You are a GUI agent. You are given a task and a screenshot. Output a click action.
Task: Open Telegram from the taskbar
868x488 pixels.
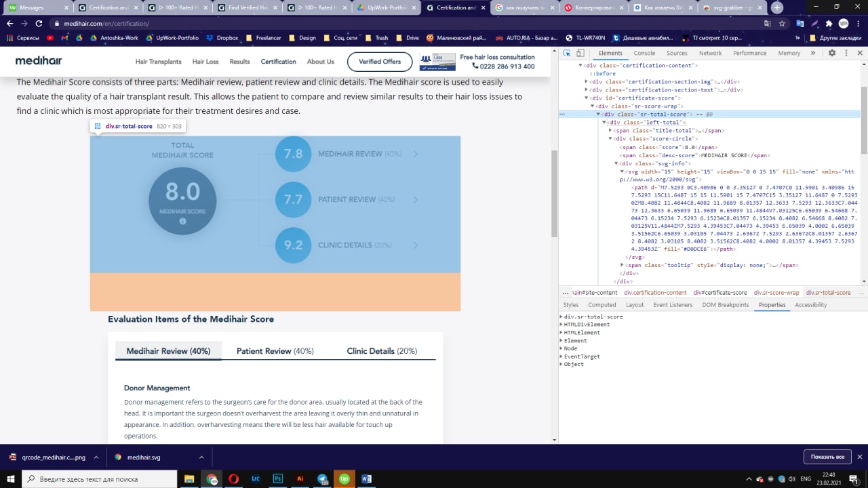click(322, 478)
